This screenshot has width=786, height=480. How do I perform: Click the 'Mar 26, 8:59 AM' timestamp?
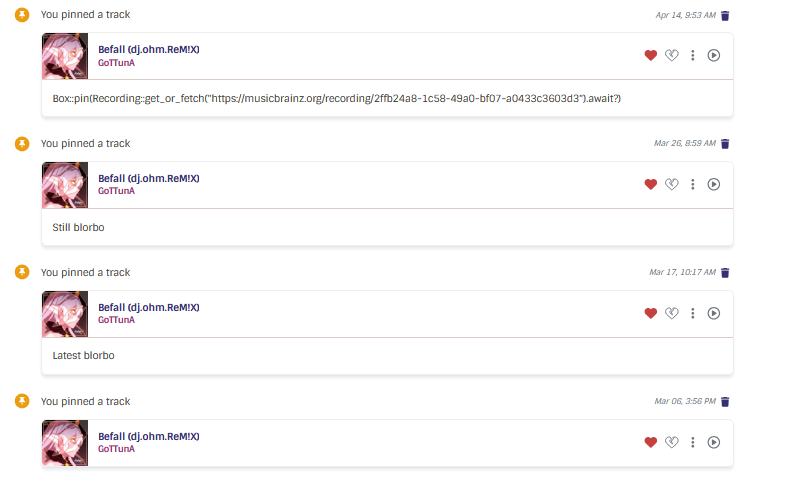coord(684,143)
